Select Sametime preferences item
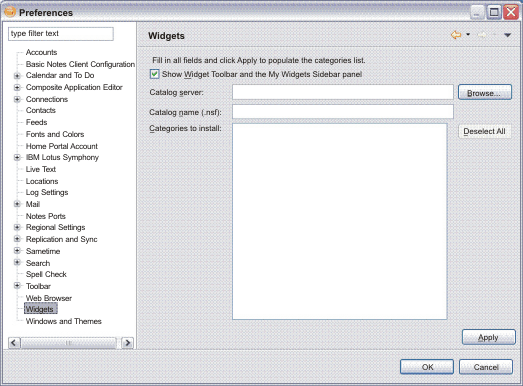This screenshot has height=386, width=523. (x=43, y=251)
